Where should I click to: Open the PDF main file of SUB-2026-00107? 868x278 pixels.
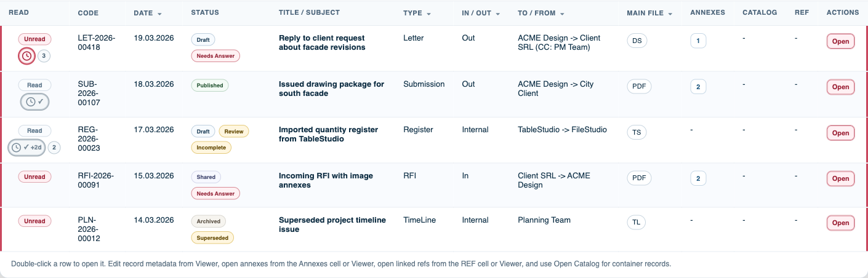[639, 87]
